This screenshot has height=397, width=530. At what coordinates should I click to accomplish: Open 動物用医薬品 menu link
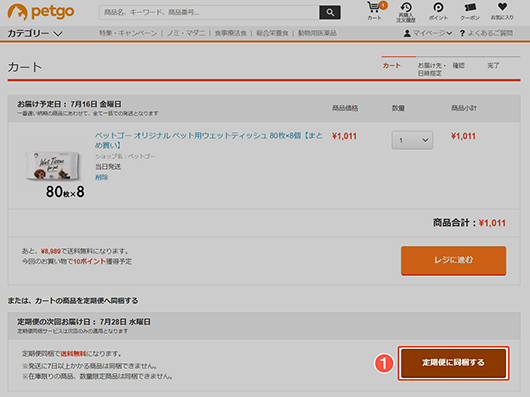(317, 33)
